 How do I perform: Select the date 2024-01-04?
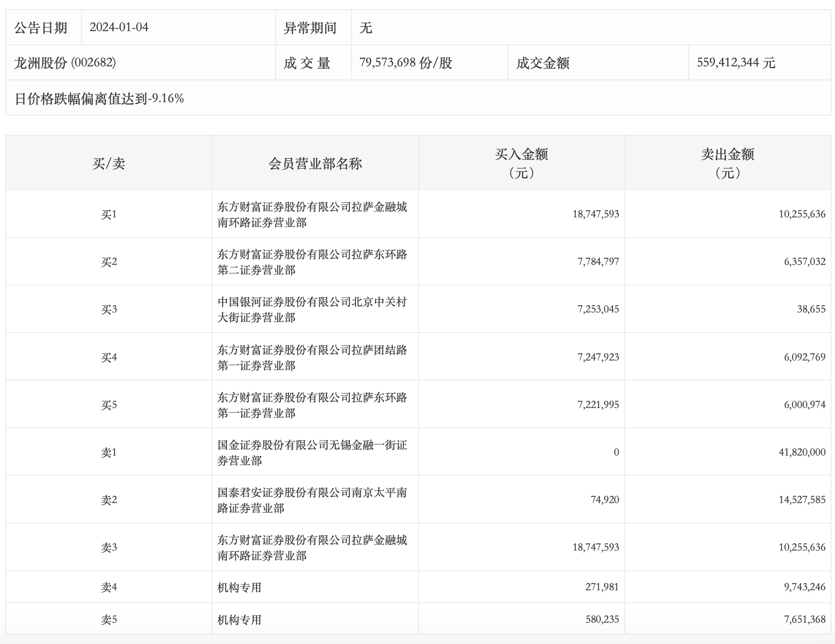(x=119, y=27)
